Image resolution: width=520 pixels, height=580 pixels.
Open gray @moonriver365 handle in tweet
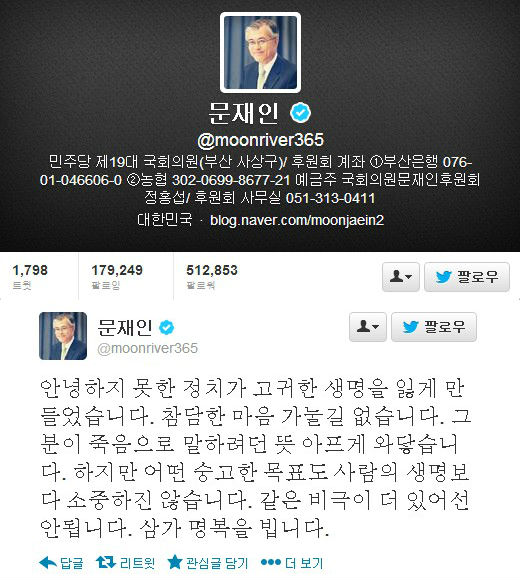[147, 348]
